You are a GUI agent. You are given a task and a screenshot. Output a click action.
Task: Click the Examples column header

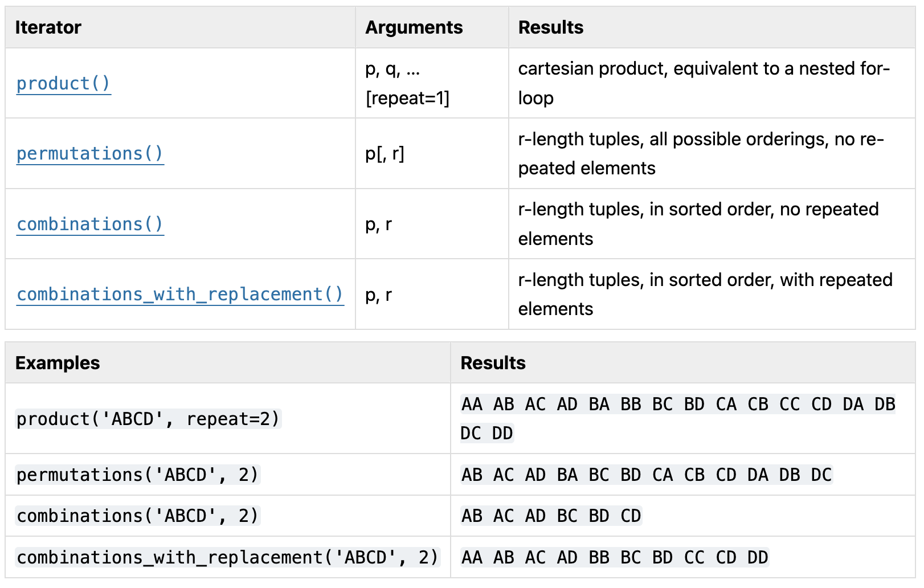coord(58,363)
